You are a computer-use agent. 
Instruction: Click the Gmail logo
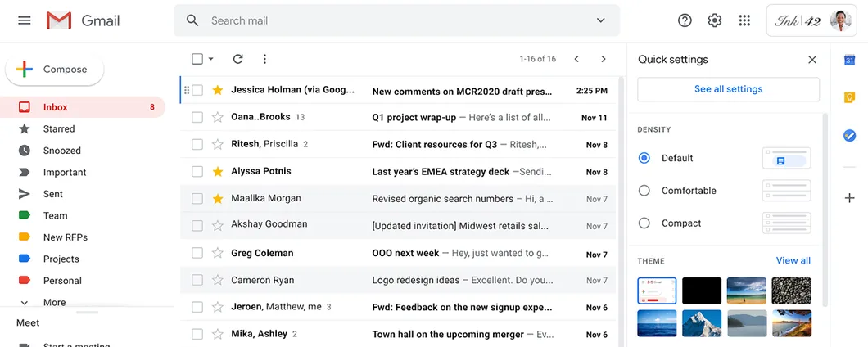tap(84, 21)
